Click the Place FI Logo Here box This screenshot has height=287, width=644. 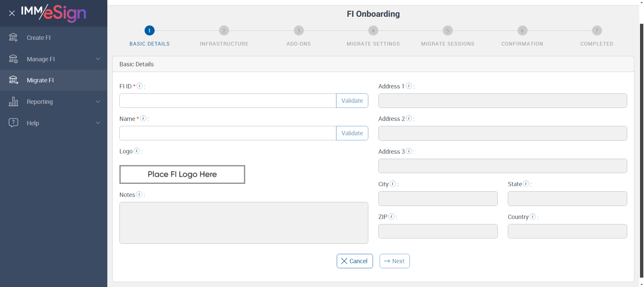pos(182,174)
